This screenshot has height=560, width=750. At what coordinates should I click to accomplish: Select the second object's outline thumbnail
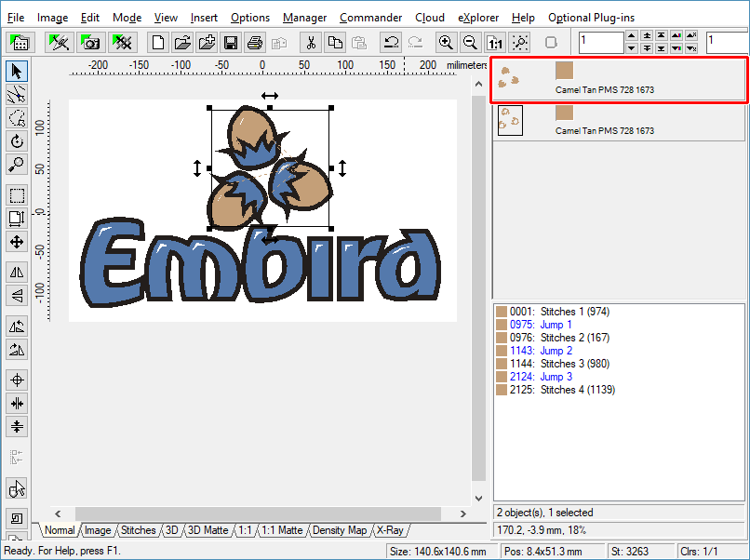pos(510,121)
